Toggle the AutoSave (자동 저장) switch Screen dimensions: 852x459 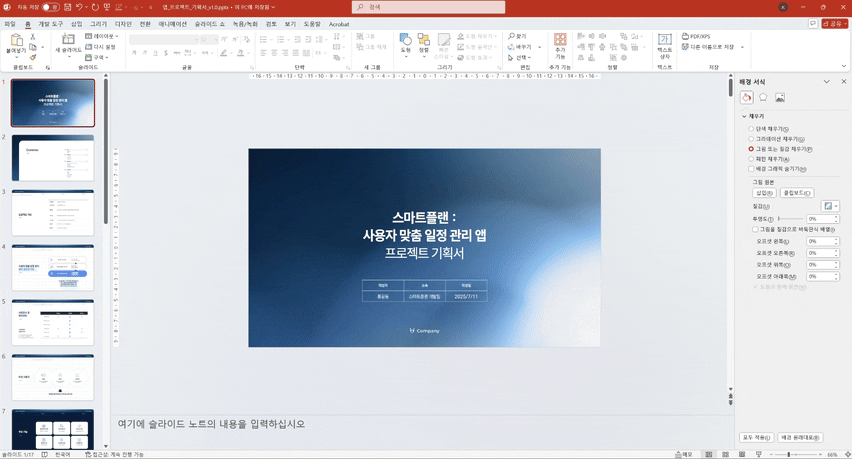pyautogui.click(x=50, y=7)
